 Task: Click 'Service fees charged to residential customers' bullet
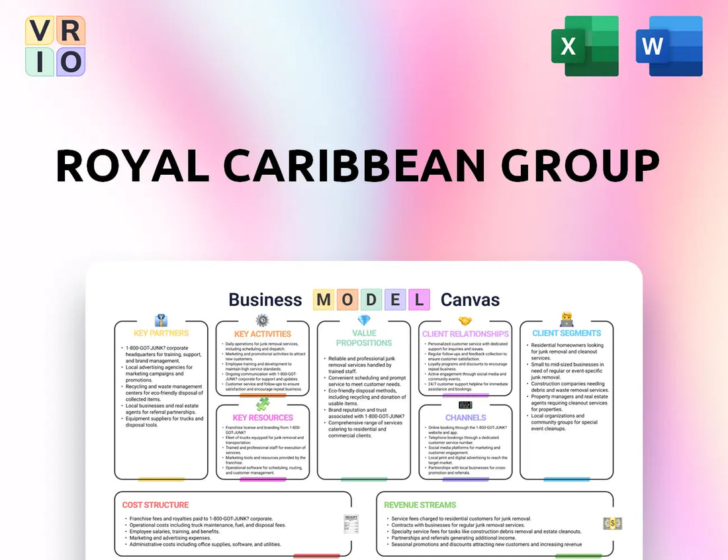tap(461, 519)
